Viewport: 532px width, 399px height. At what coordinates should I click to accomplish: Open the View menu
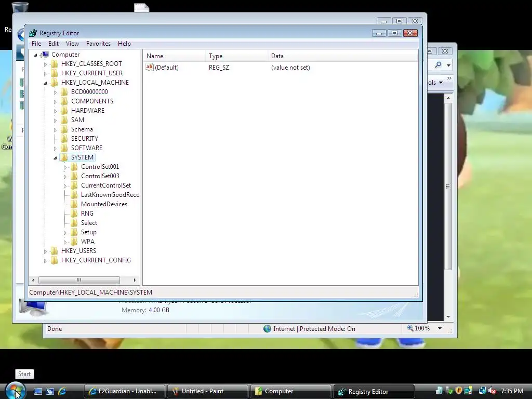[72, 44]
